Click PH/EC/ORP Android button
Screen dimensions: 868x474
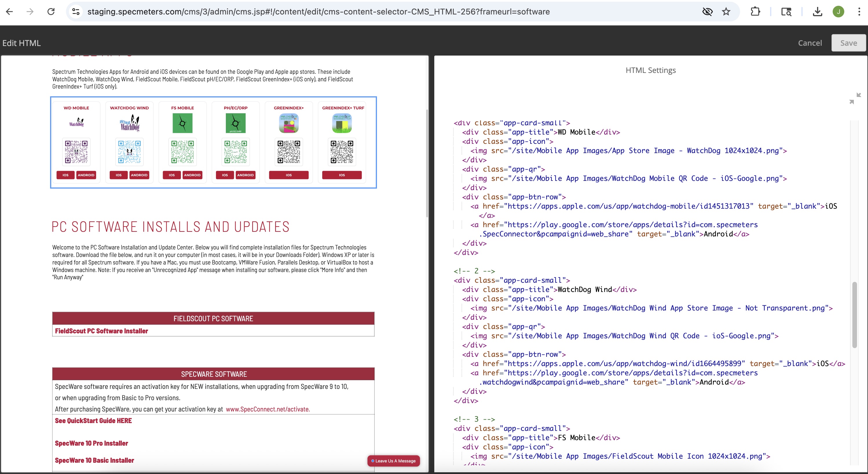245,175
